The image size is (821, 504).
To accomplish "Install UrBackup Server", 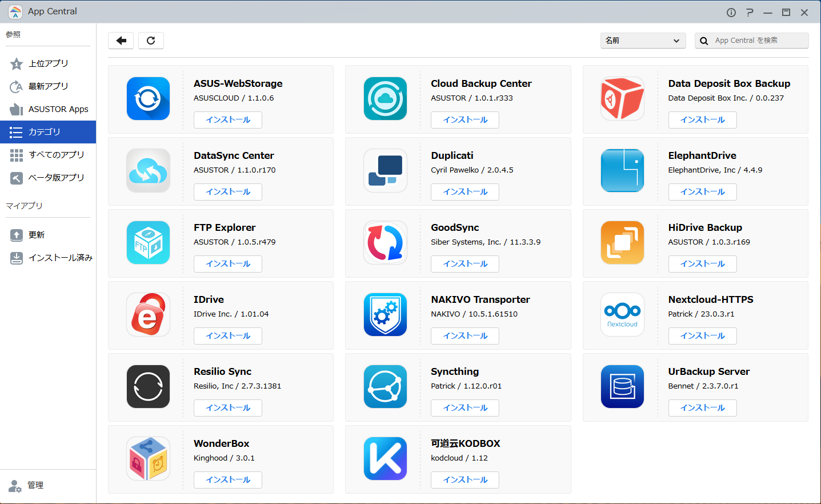I will [x=703, y=408].
